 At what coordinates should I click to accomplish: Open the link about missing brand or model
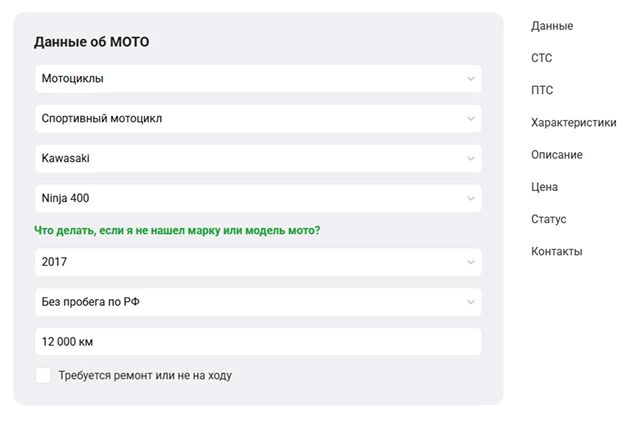click(177, 230)
